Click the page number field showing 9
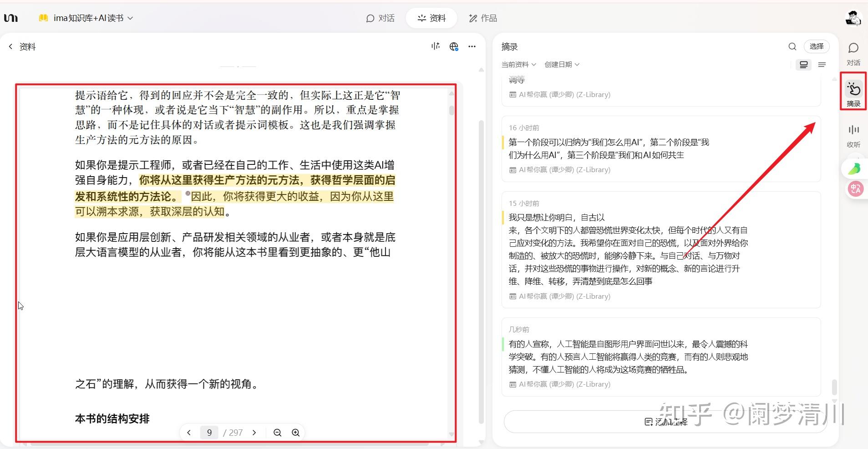Image resolution: width=868 pixels, height=449 pixels. [209, 433]
